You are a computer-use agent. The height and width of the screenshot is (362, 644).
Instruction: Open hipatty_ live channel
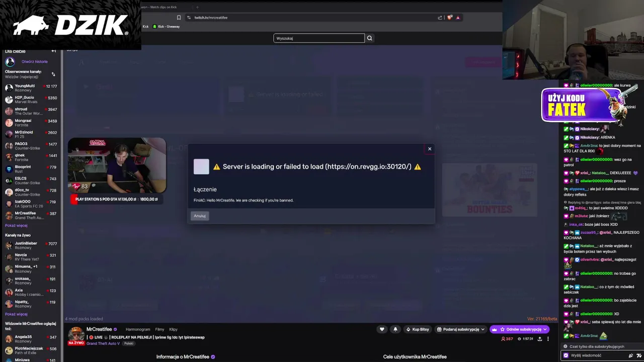[31, 304]
